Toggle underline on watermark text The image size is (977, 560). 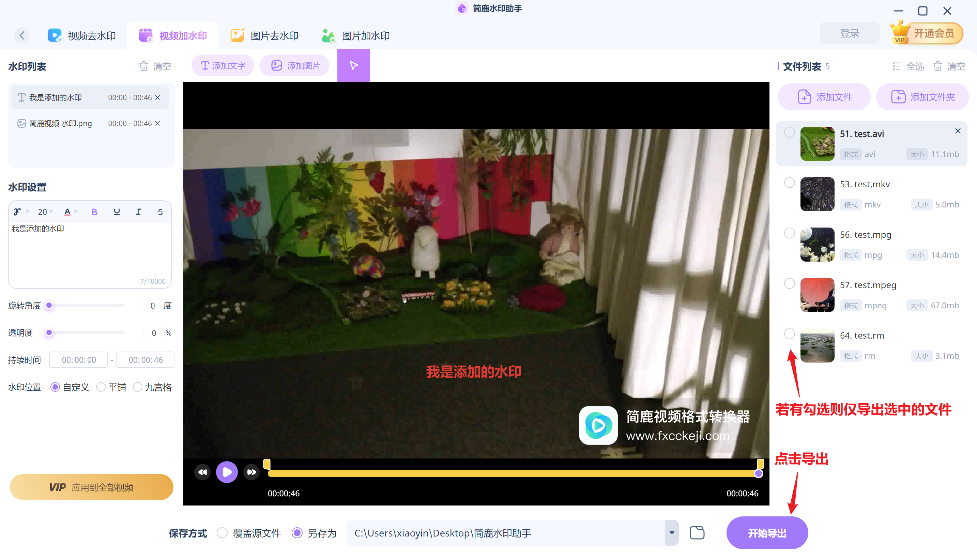116,212
